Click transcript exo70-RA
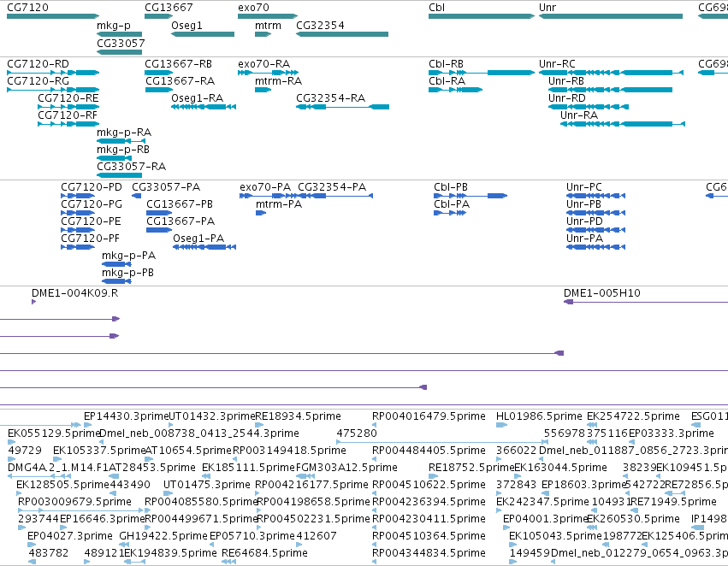The width and height of the screenshot is (728, 566). click(x=268, y=73)
